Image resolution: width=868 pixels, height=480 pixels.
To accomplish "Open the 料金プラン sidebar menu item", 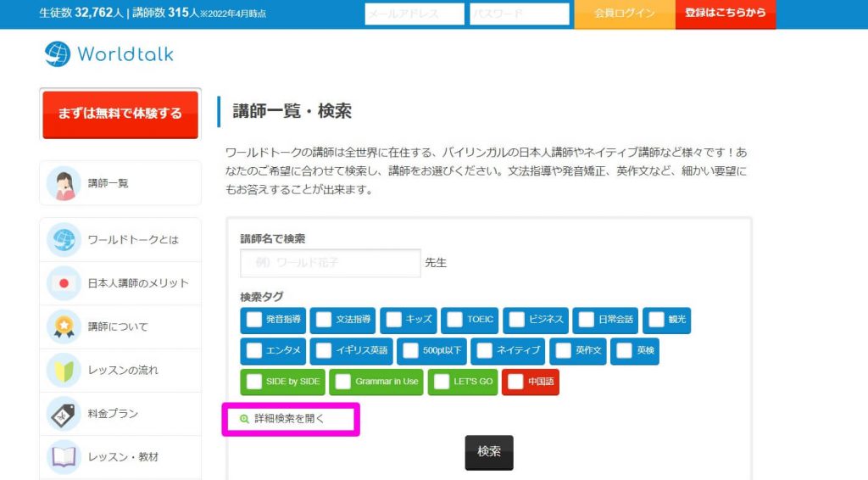I will [x=120, y=414].
